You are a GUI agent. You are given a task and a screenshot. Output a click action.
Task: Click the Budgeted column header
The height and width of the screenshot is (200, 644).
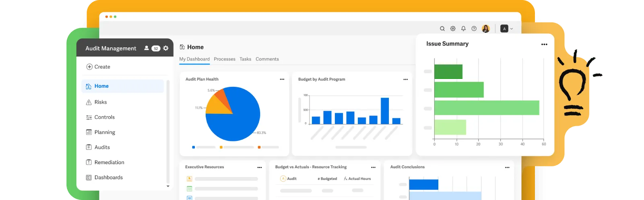click(327, 179)
